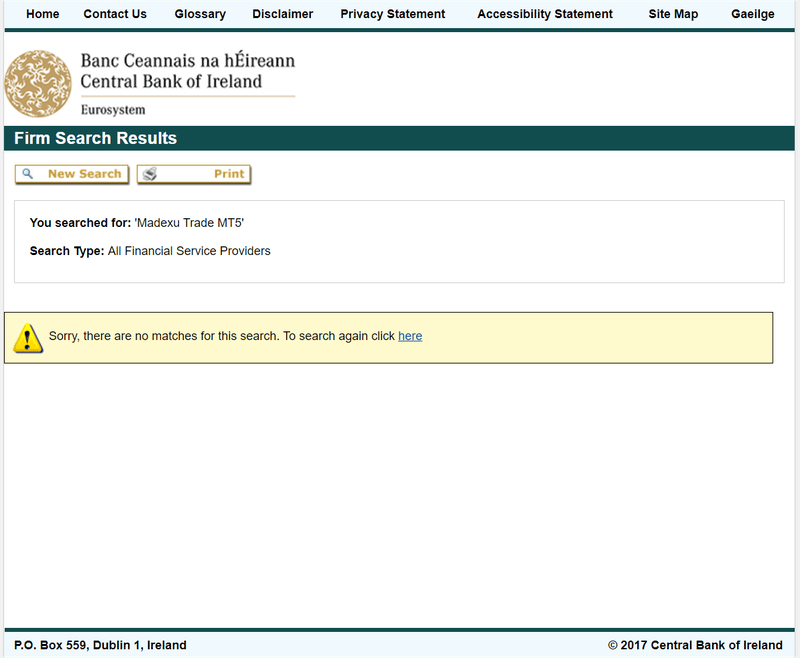Click the searched term 'Madexu Trade MT5'

[189, 223]
